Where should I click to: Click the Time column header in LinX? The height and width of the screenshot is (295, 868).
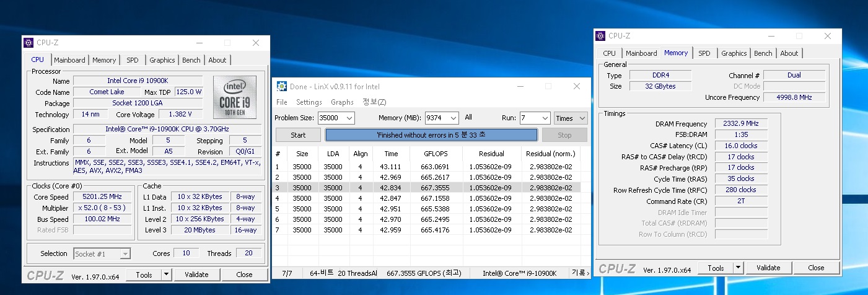[x=392, y=154]
